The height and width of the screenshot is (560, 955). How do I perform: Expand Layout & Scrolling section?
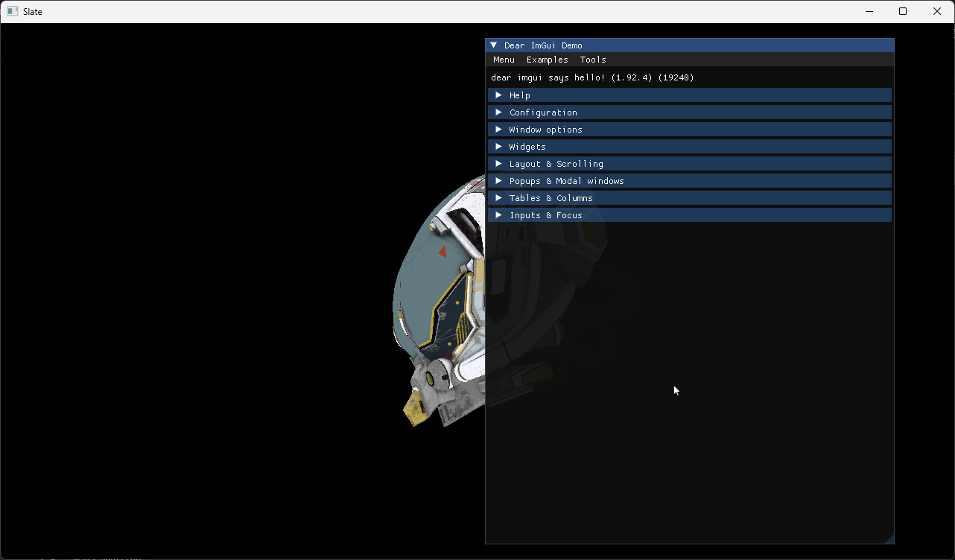[x=556, y=164]
